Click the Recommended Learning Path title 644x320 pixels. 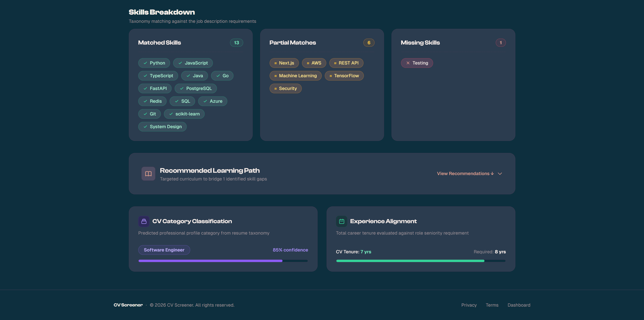[x=210, y=171]
